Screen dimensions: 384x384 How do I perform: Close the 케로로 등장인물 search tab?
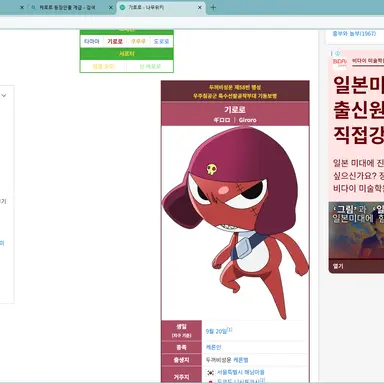(x=111, y=7)
